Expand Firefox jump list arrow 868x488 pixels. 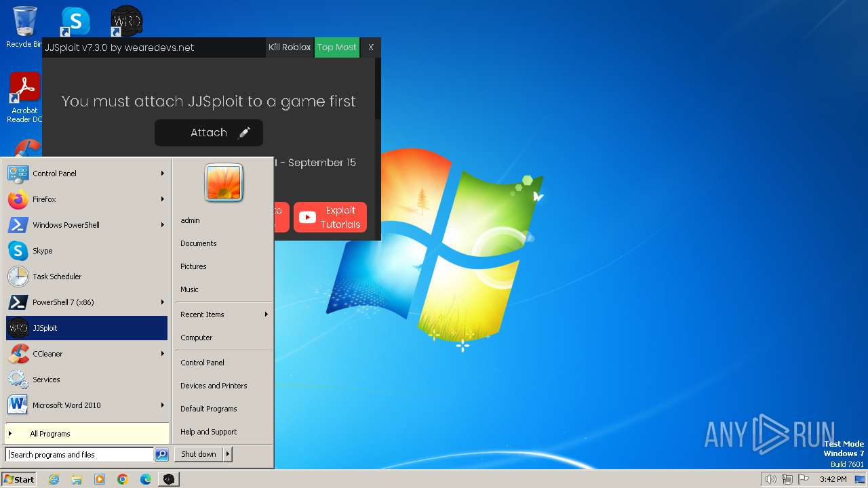[x=163, y=199]
